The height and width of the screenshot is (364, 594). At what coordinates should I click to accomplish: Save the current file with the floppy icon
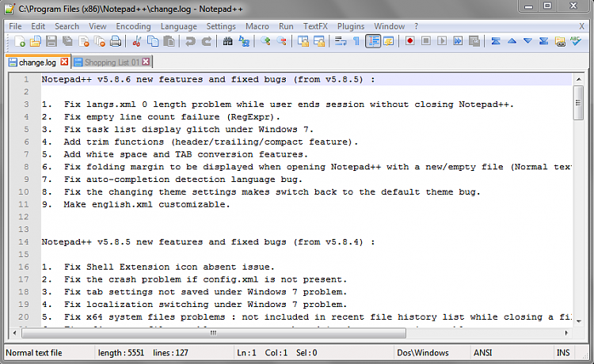click(51, 41)
